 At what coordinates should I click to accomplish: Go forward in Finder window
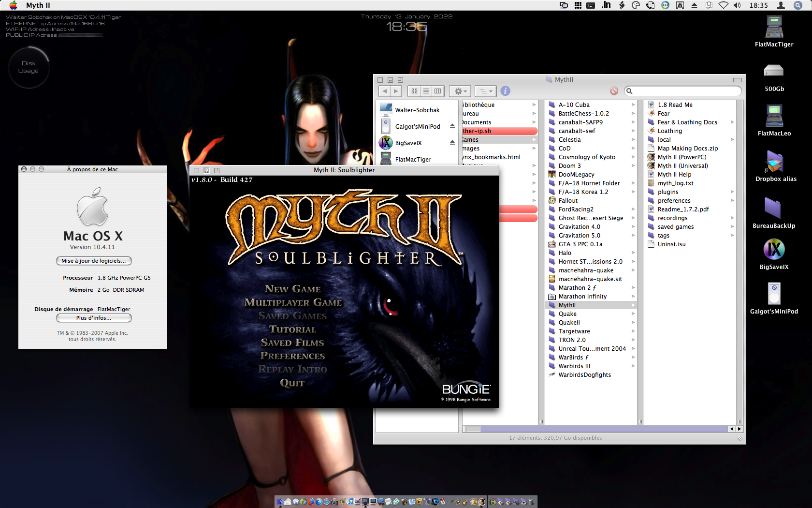point(396,91)
